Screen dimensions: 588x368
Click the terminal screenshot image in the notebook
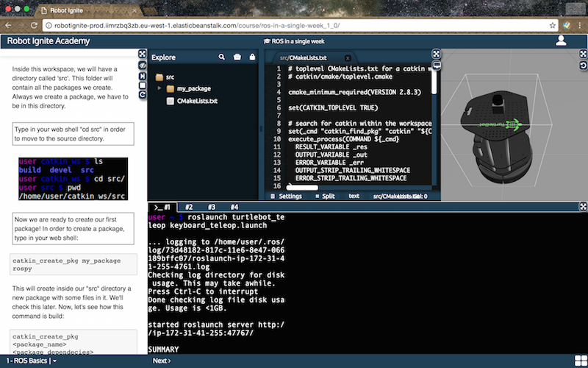[x=73, y=179]
